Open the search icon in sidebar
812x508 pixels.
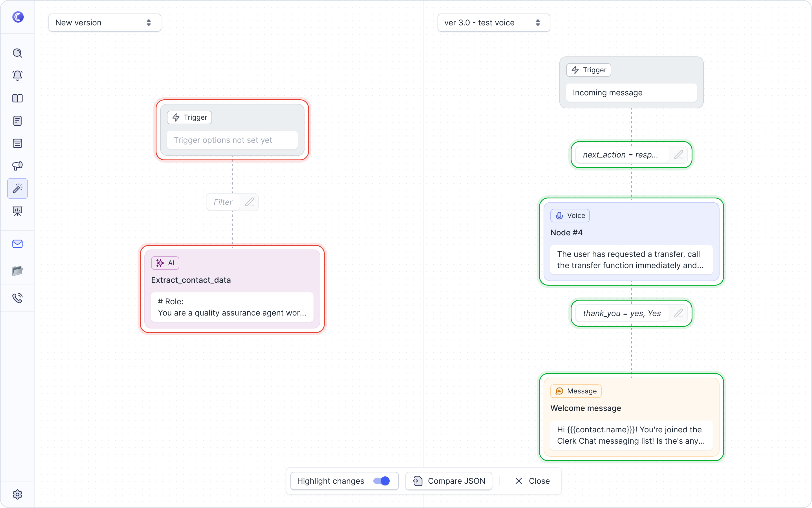point(17,53)
